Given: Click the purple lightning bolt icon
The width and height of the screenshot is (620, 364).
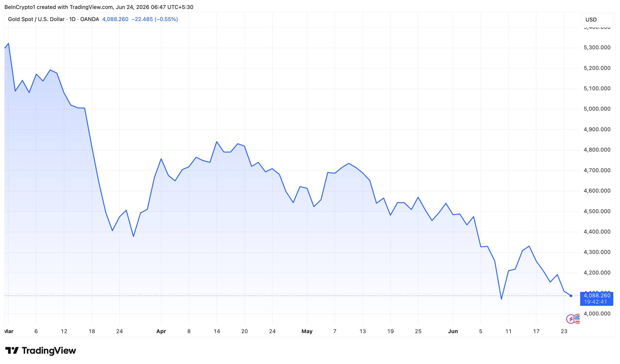Looking at the screenshot, I should 570,319.
